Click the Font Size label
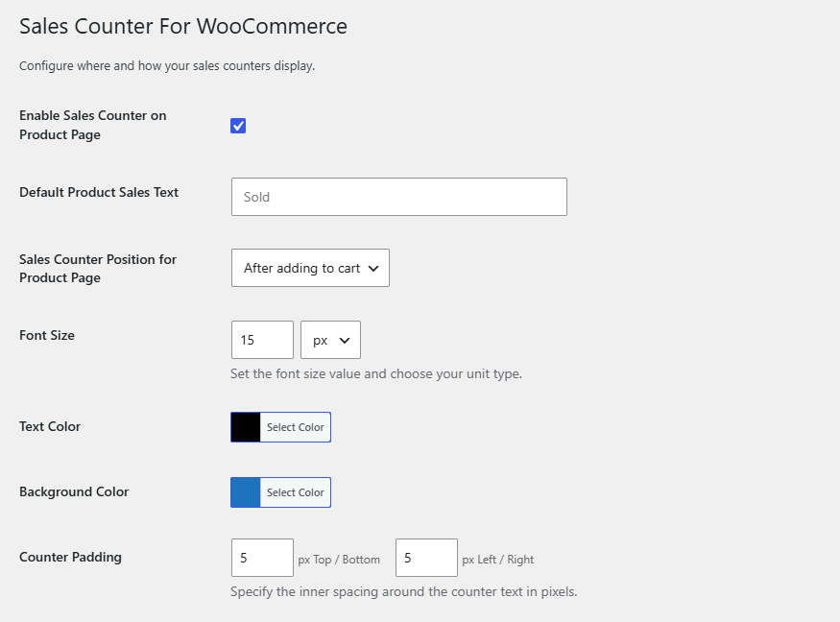 pyautogui.click(x=47, y=335)
